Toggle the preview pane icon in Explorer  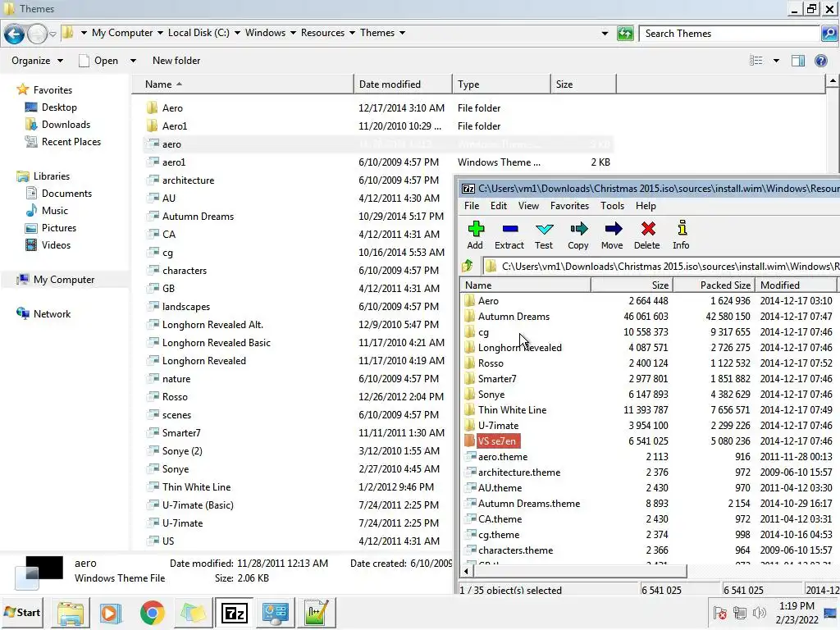[797, 61]
